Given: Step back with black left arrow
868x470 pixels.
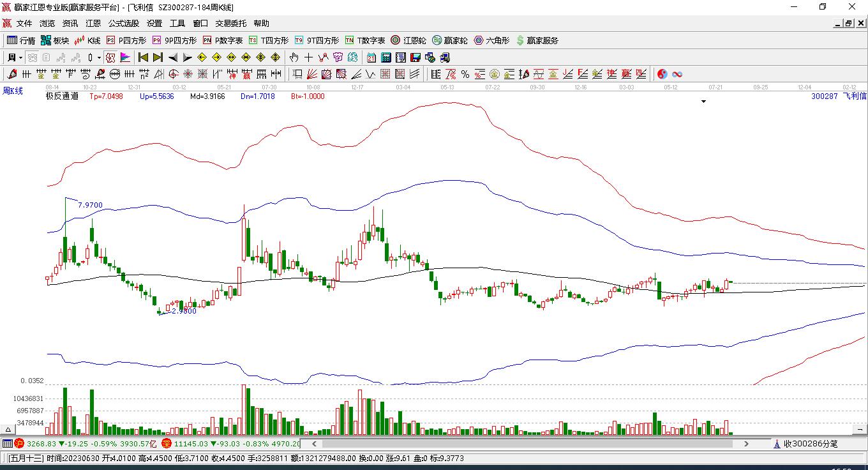Looking at the screenshot, I should coord(172,57).
